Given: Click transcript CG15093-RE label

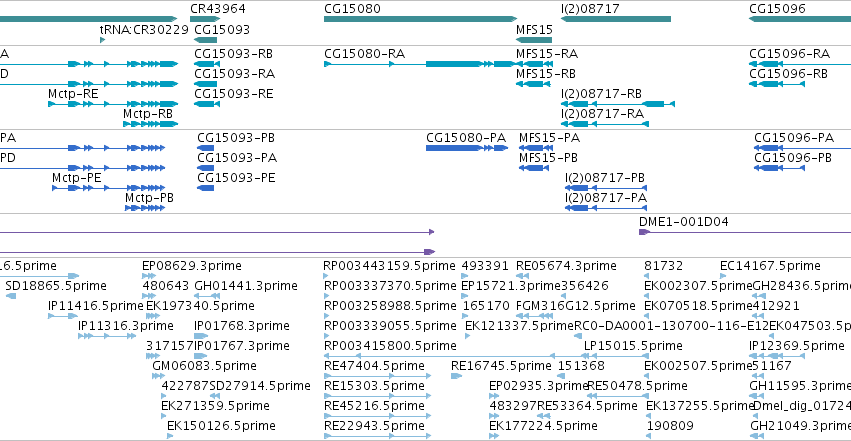Looking at the screenshot, I should pos(233,93).
